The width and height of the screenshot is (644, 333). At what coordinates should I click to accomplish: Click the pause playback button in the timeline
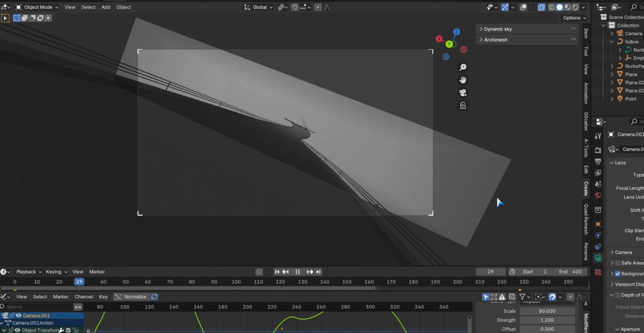(298, 271)
